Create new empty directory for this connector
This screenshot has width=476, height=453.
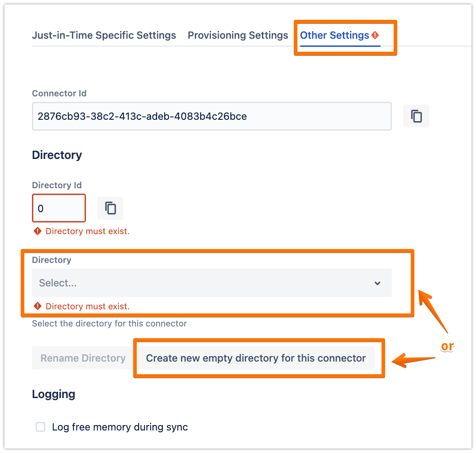click(256, 358)
